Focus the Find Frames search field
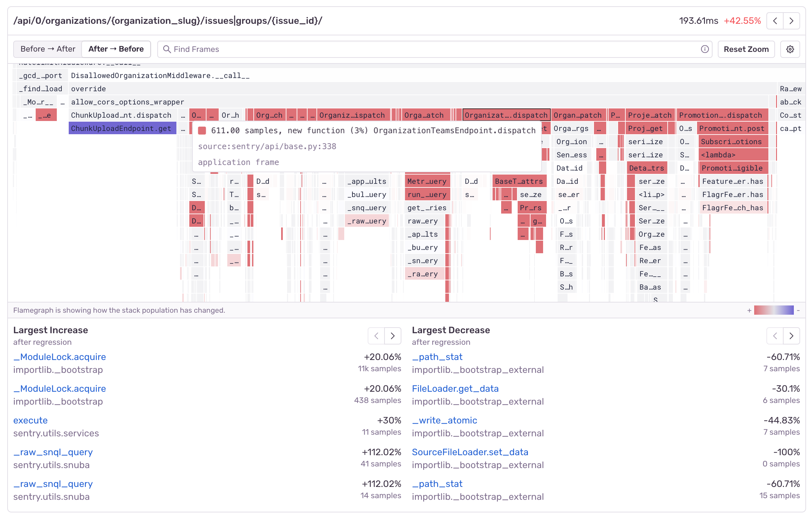Image resolution: width=812 pixels, height=519 pixels. coord(432,49)
